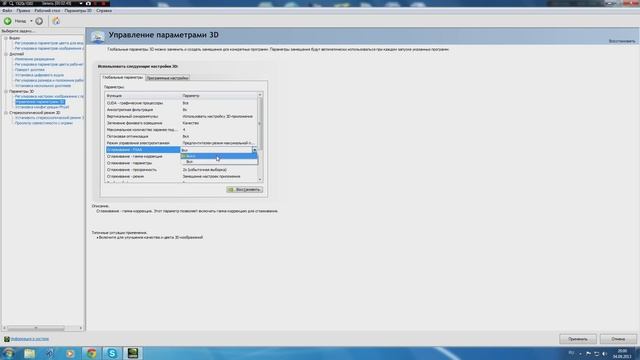Open Google Chrome from taskbar
Viewport: 640px width, 360px height.
point(91,353)
